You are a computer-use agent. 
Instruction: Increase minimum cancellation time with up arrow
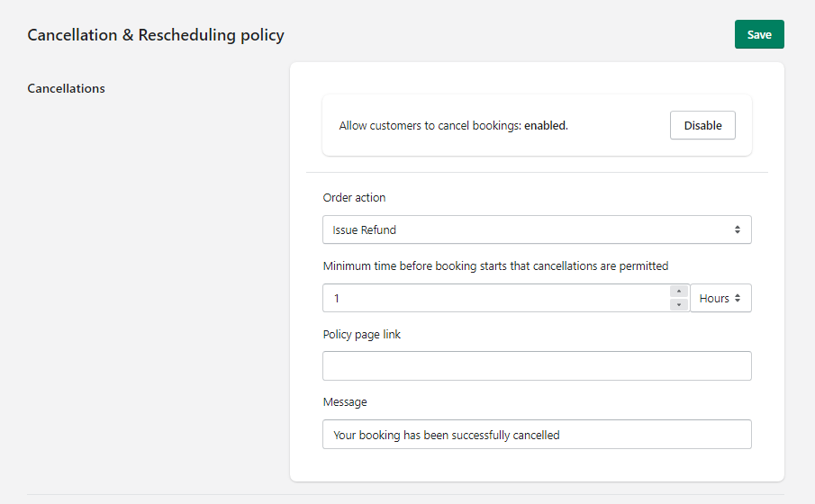(678, 292)
